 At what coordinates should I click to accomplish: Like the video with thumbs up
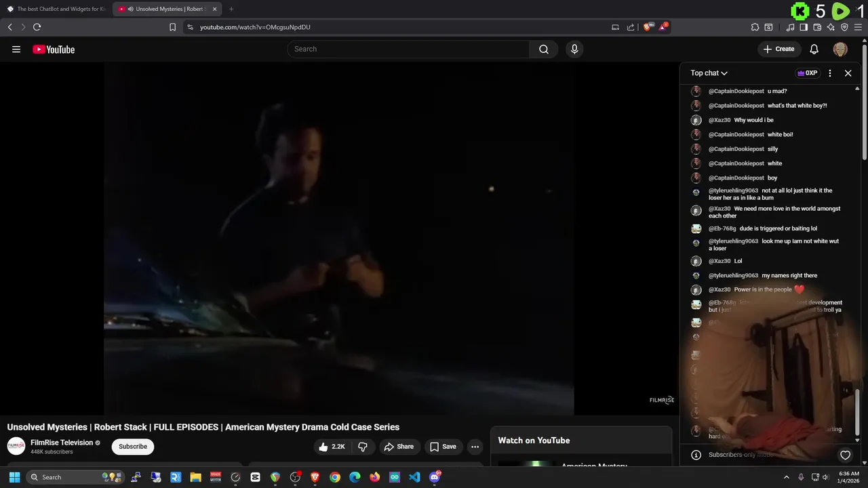pos(332,447)
